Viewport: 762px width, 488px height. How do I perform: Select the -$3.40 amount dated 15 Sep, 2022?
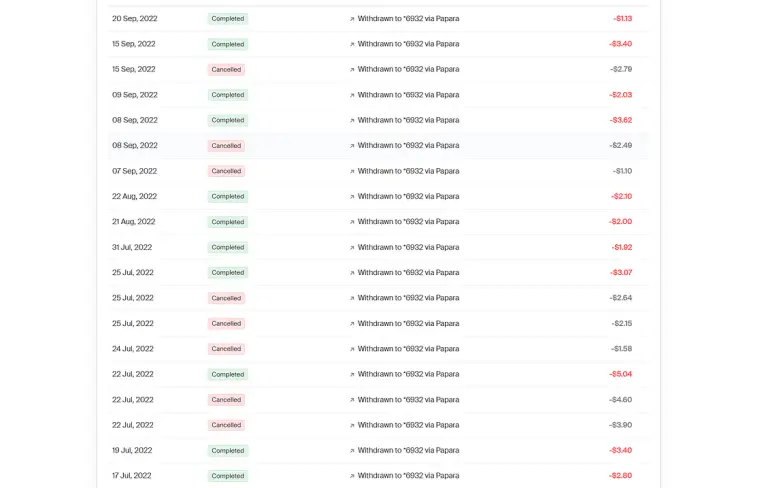coord(621,44)
